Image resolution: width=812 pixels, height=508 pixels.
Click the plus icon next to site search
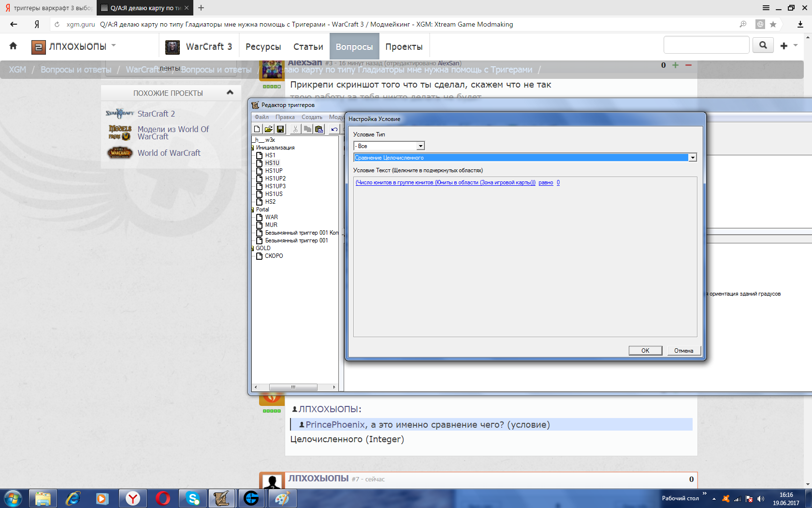tap(784, 46)
